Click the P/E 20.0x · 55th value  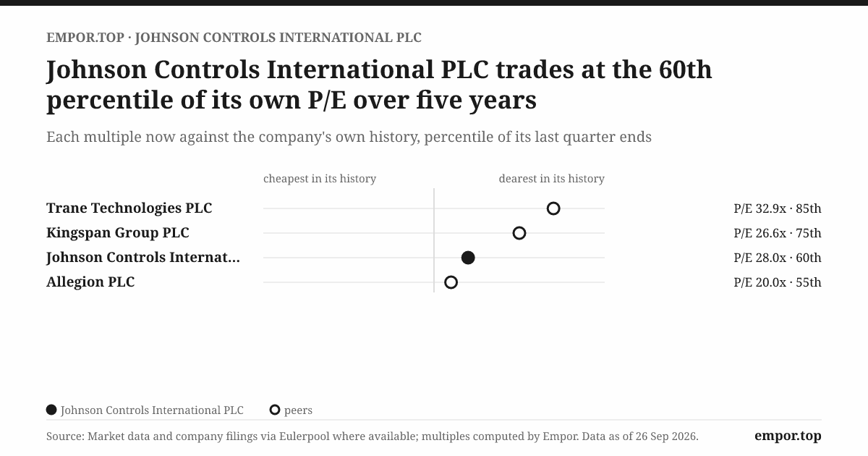[x=778, y=282]
